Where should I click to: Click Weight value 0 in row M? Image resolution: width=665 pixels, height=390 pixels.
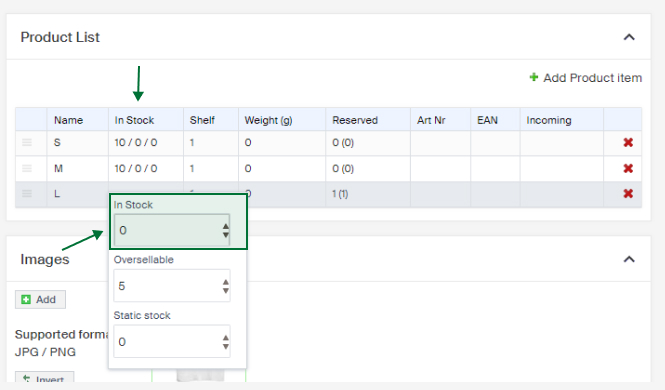pyautogui.click(x=248, y=168)
